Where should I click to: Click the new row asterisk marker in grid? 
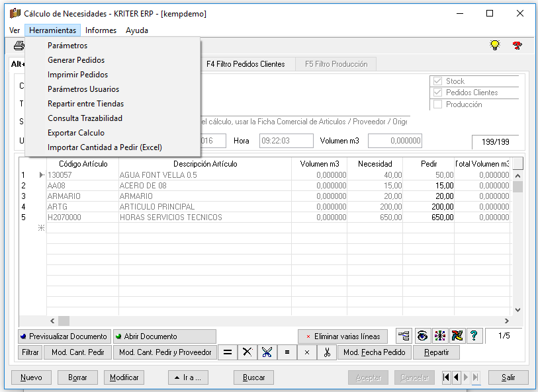click(x=41, y=228)
